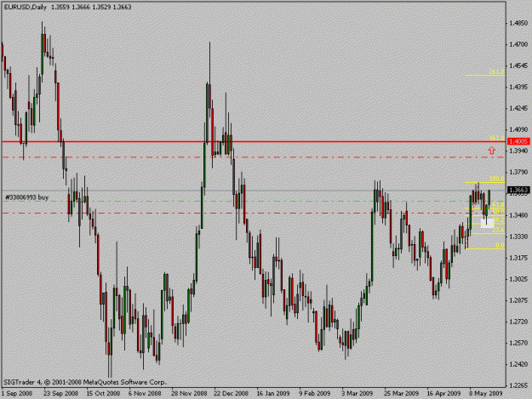Viewport: 532px width, 399px height.
Task: Select the 61.8 Fibonacci level label
Action: pyautogui.click(x=498, y=205)
